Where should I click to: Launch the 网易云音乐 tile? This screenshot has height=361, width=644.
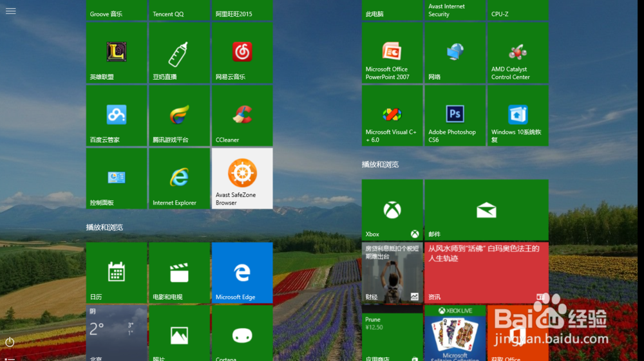(242, 53)
